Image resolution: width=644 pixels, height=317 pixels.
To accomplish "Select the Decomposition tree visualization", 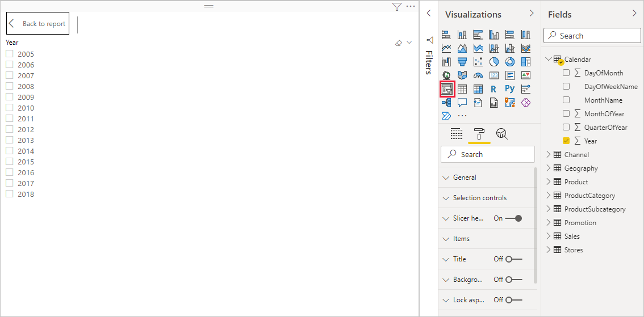I will 446,103.
